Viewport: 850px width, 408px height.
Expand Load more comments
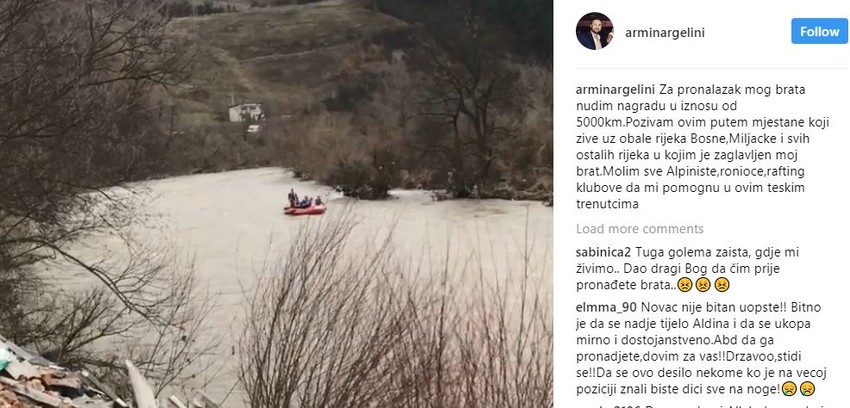[640, 229]
